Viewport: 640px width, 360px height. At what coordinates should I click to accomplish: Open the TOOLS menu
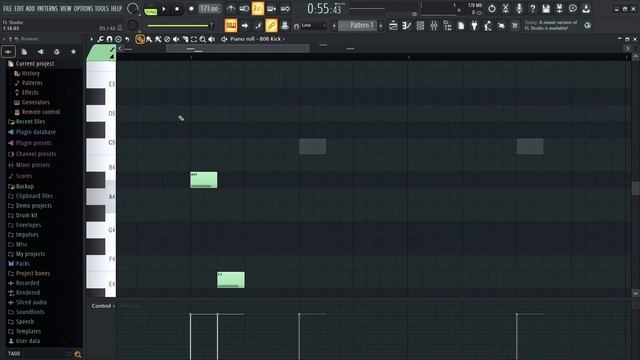[x=102, y=8]
